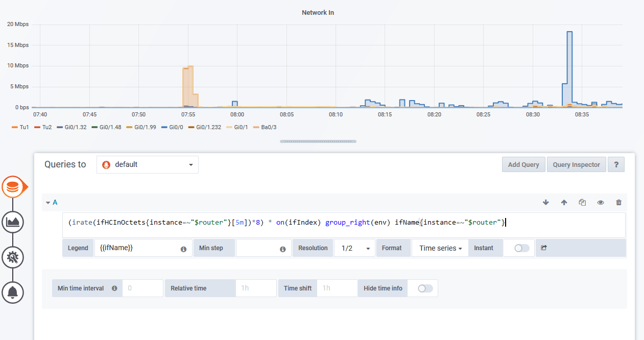The height and width of the screenshot is (340, 644).
Task: Click the share/export icon below the query
Action: pyautogui.click(x=543, y=248)
